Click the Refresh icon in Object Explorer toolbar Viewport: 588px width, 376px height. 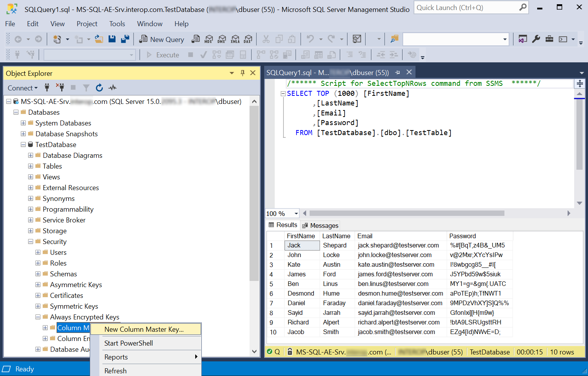[99, 88]
